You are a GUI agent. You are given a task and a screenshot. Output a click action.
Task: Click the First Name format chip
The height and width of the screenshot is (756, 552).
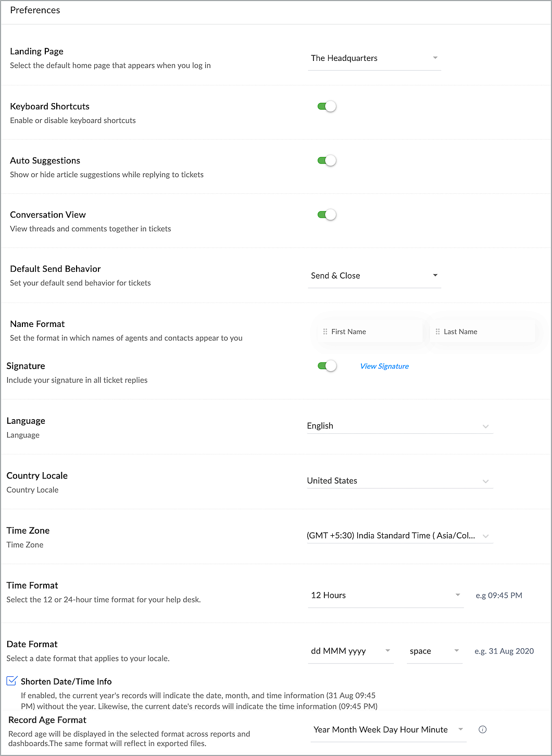(371, 332)
